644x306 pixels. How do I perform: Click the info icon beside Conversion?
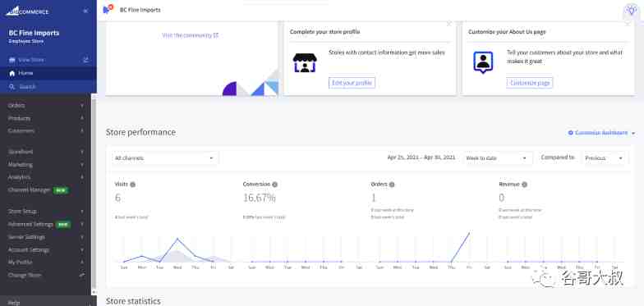click(x=274, y=185)
